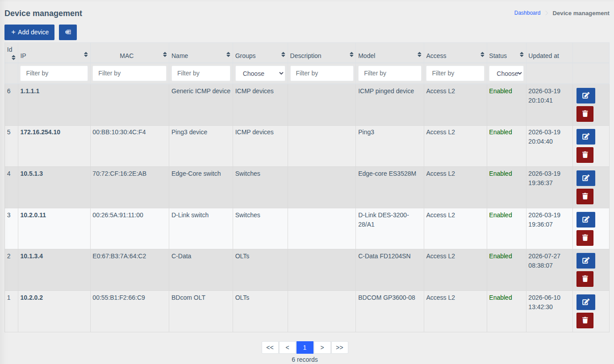Screen dimensions: 614x364
Task: Delete the D-Link switch entry
Action: [x=585, y=238]
